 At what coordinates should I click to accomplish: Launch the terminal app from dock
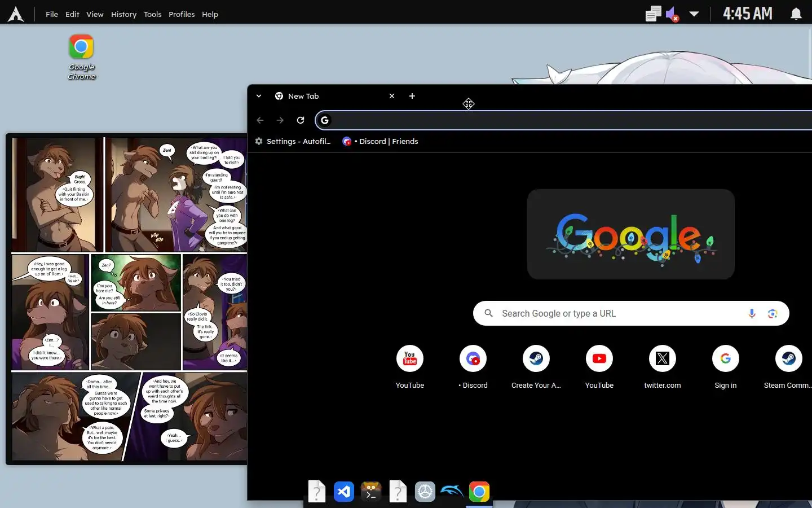[x=371, y=492]
